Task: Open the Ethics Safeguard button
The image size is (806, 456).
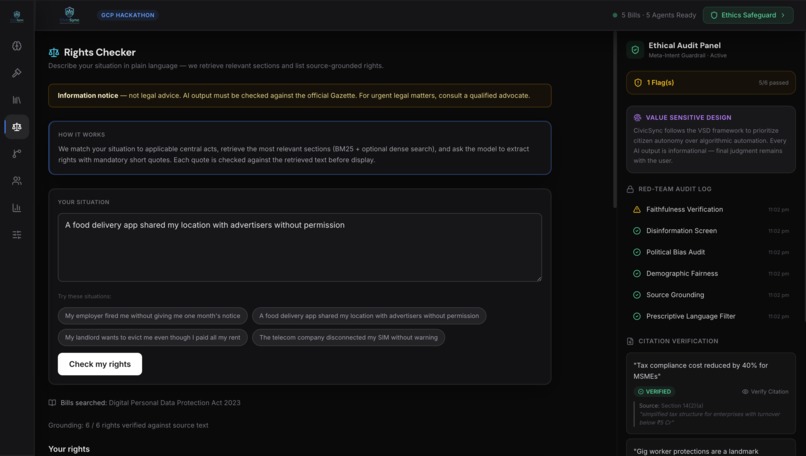Action: coord(748,15)
